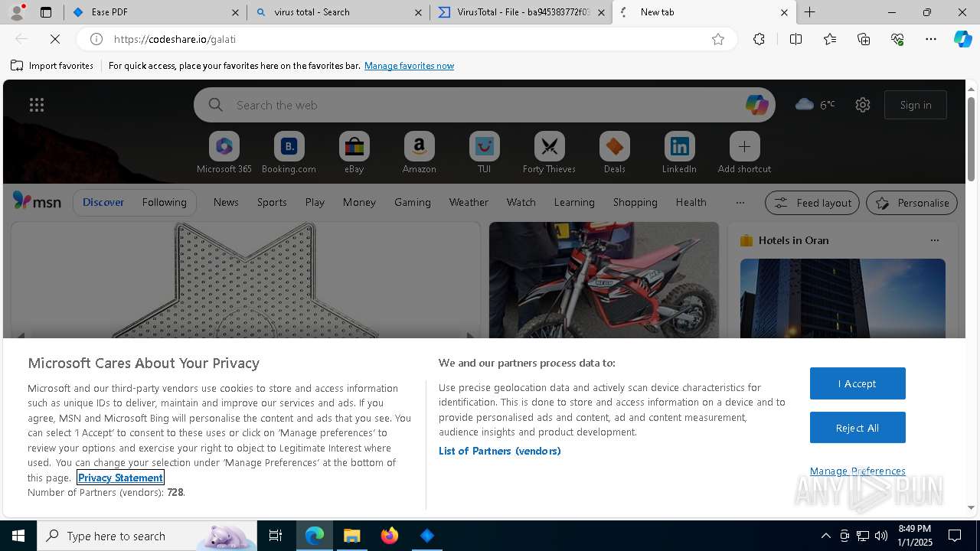This screenshot has height=551, width=980.
Task: Click the Sign in button
Action: [x=916, y=105]
